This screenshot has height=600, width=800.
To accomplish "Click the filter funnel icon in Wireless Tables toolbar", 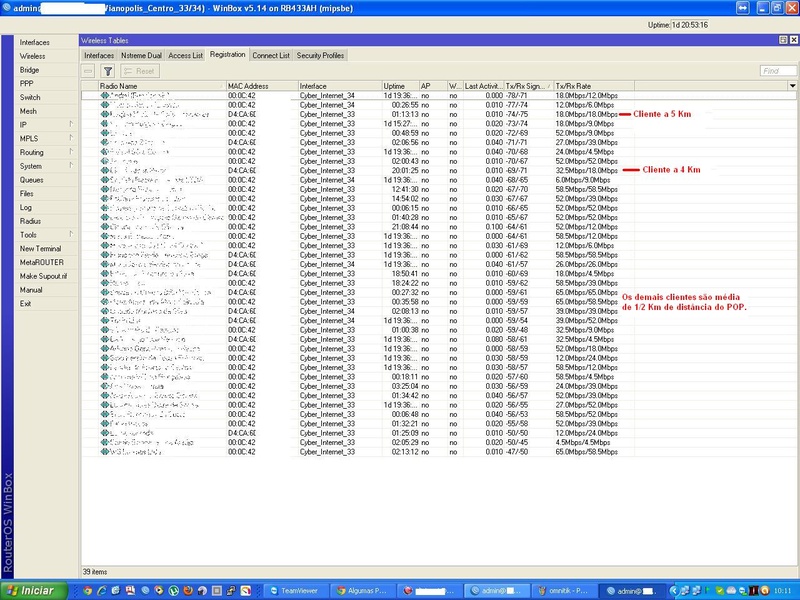I will [x=108, y=71].
